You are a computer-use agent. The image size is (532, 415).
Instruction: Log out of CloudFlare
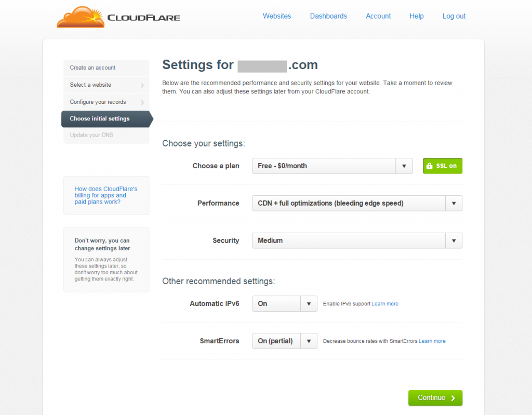(x=454, y=16)
